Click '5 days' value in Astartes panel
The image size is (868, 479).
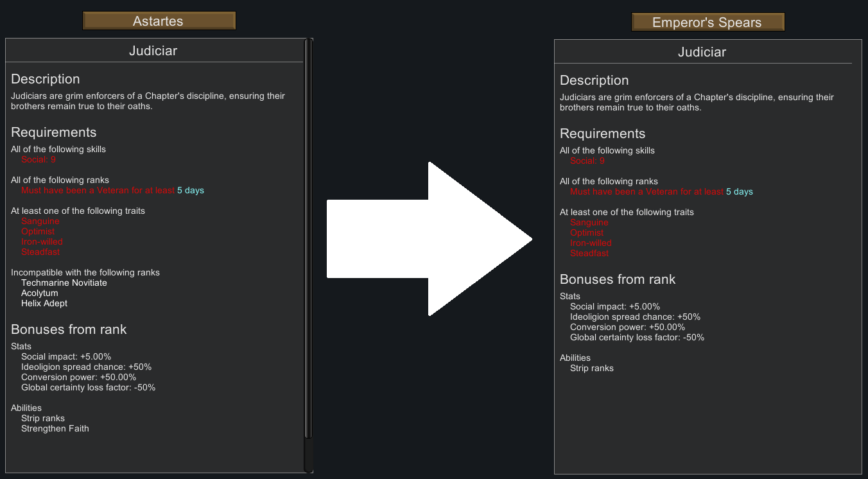coord(191,190)
